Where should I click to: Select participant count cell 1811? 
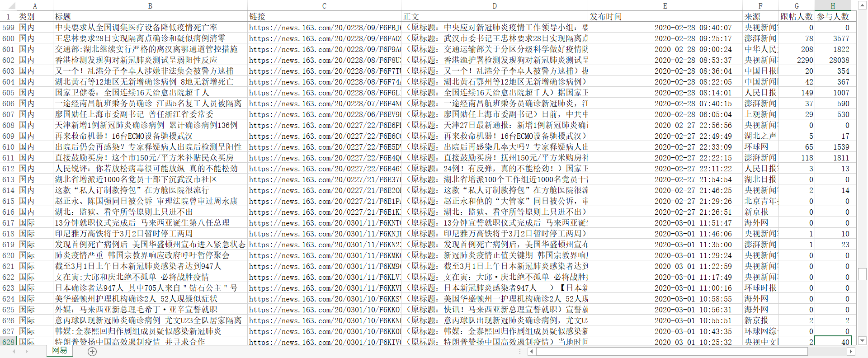click(833, 158)
